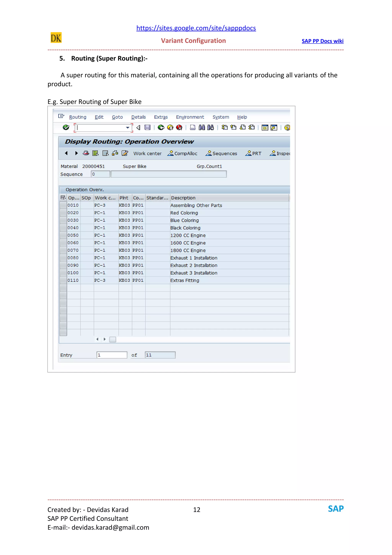The image size is (392, 555).
Task: Click the PRT button
Action: 253,153
